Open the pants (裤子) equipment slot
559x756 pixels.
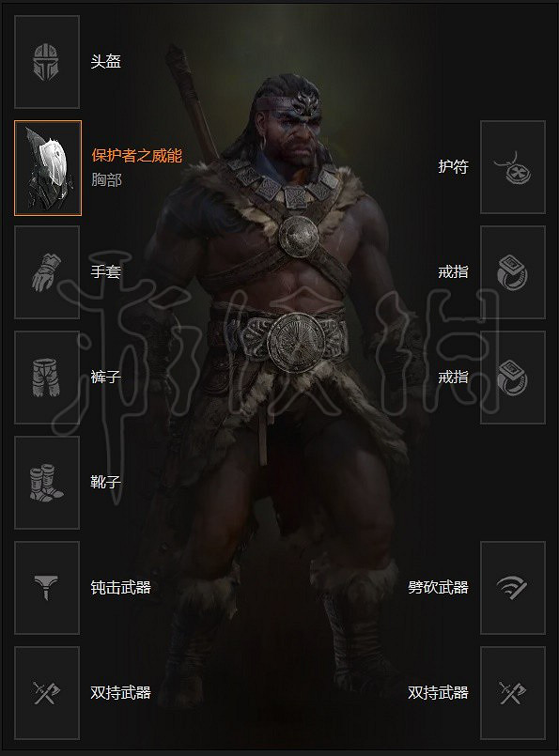[47, 377]
